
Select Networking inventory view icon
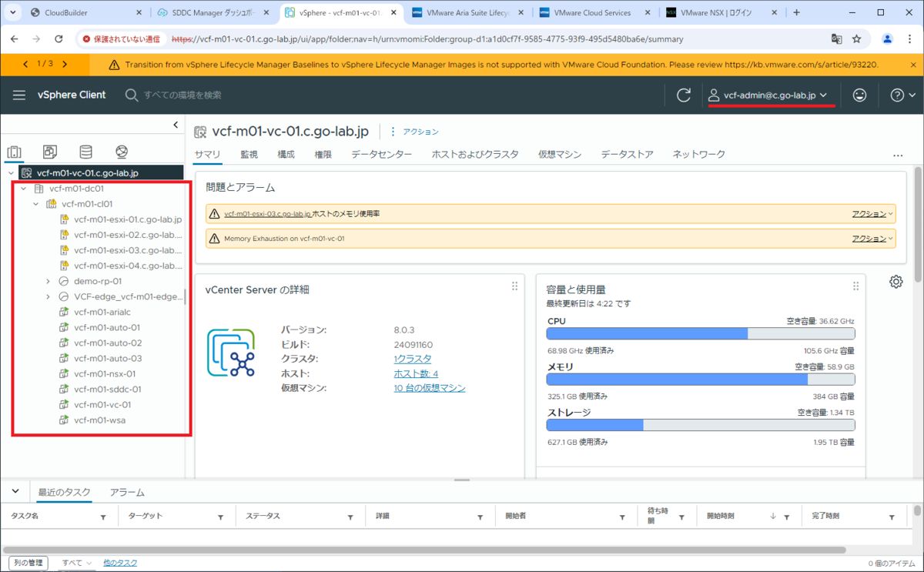[121, 152]
